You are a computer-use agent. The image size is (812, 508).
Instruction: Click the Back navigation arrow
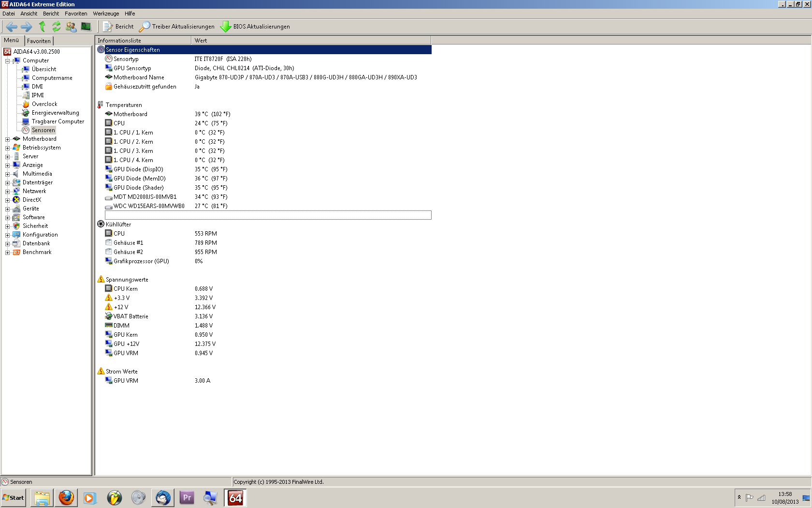tap(12, 27)
